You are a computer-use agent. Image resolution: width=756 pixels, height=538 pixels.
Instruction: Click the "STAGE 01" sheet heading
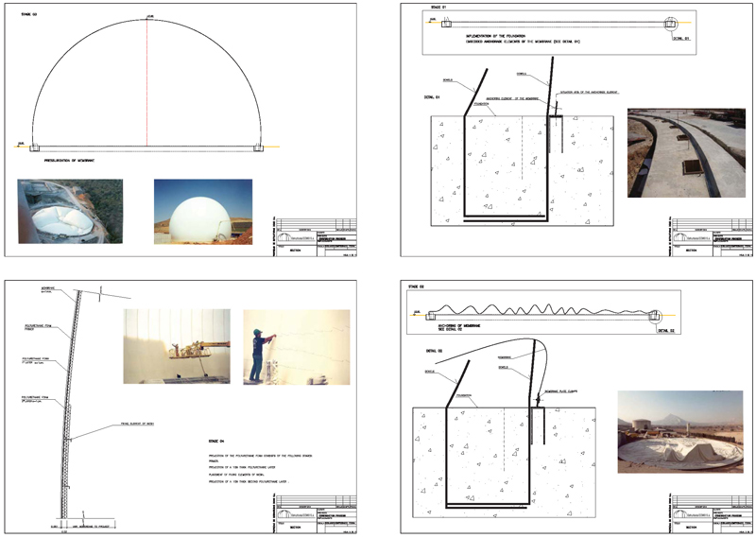pyautogui.click(x=438, y=8)
